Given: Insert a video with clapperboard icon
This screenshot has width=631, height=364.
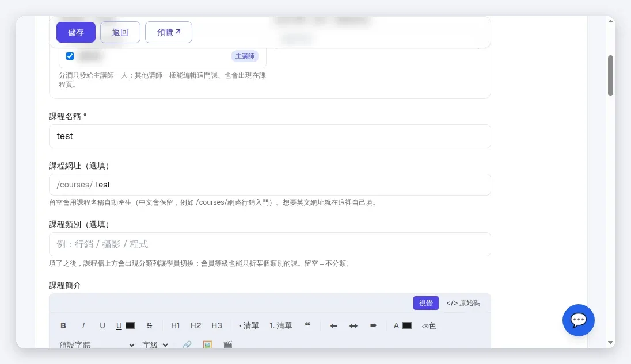Looking at the screenshot, I should (x=228, y=344).
